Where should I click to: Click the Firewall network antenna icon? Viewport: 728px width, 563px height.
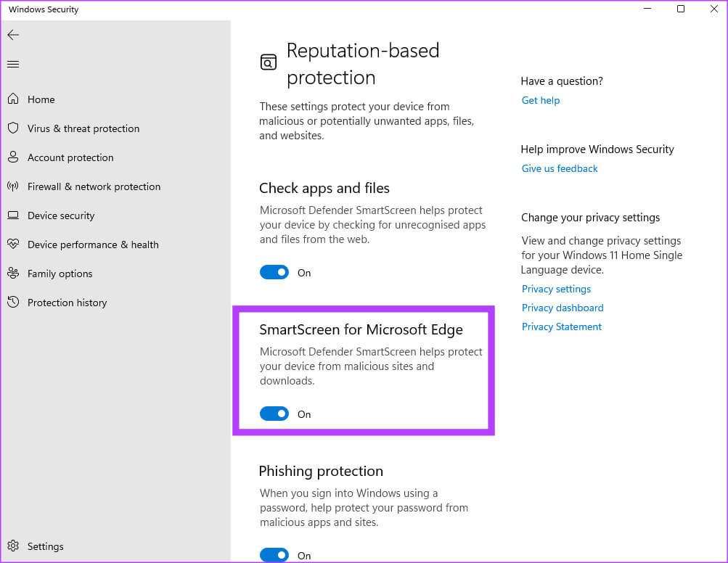[x=13, y=186]
